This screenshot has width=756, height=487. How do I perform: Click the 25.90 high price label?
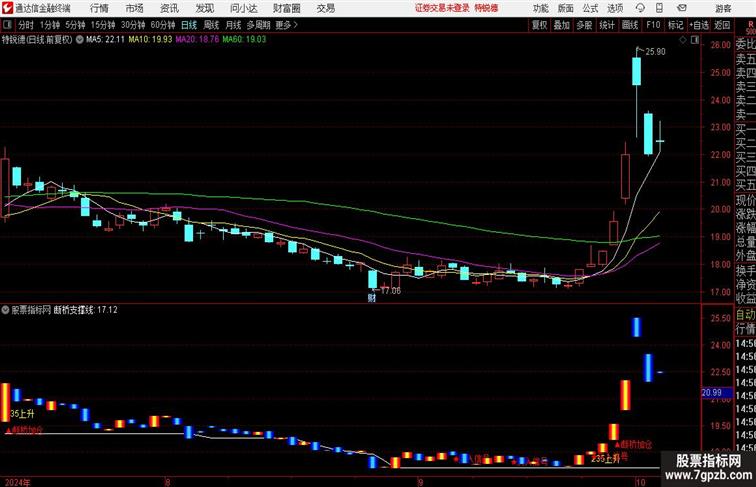pyautogui.click(x=655, y=52)
